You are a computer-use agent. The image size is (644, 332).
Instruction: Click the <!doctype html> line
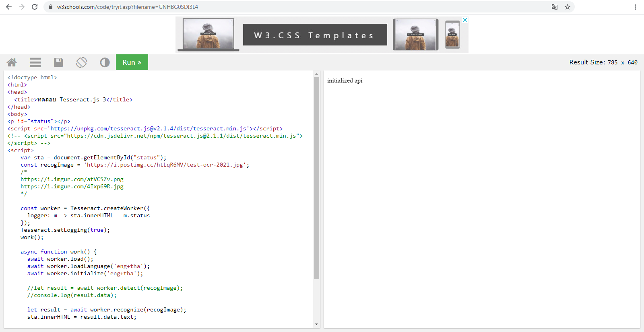coord(32,78)
